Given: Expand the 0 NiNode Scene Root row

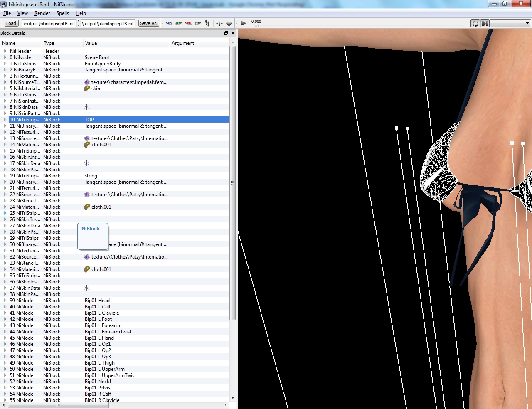Looking at the screenshot, I should 5,57.
